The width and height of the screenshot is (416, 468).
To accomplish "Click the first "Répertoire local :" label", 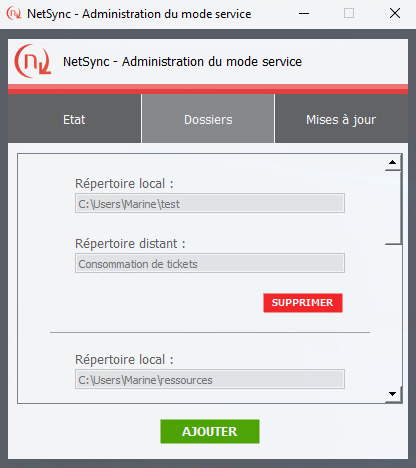I will (x=124, y=184).
